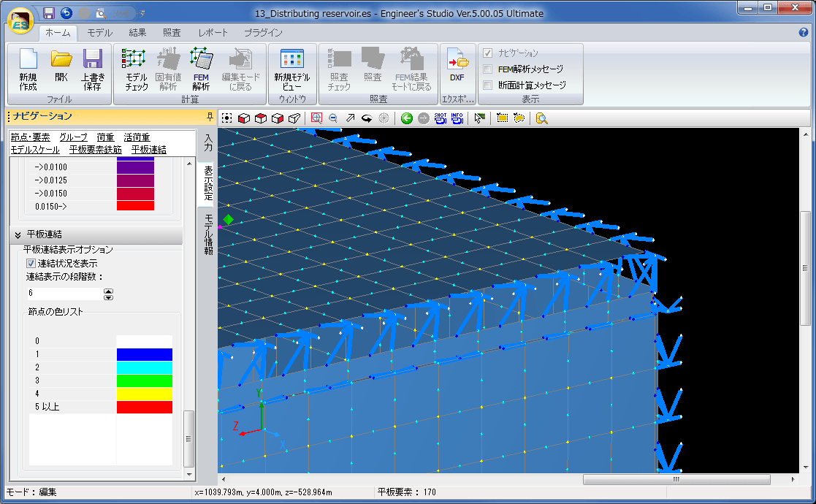Click the zoom-in magnifier in the view toolbar

316,118
